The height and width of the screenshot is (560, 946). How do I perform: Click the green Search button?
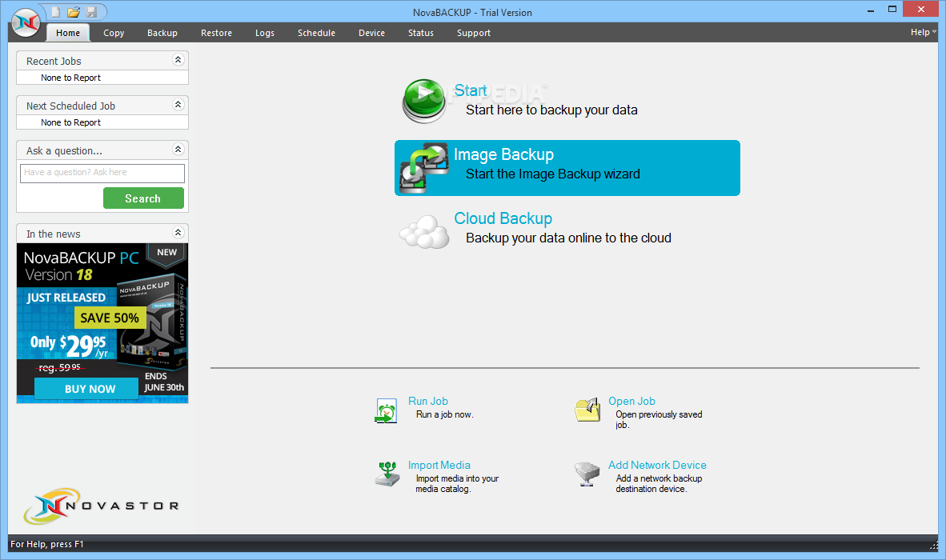(143, 198)
